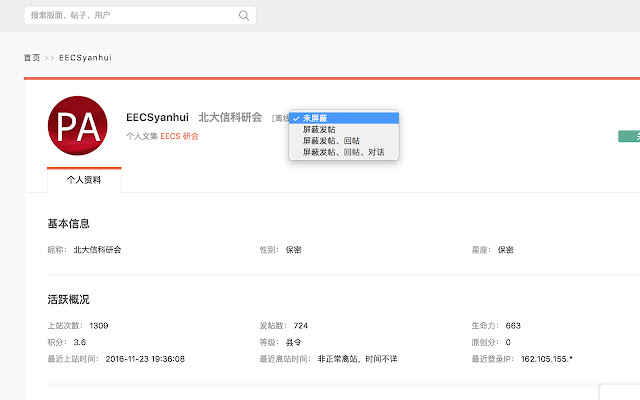The width and height of the screenshot is (640, 400).
Task: Click the 上站次数 value 1309
Action: tap(99, 326)
